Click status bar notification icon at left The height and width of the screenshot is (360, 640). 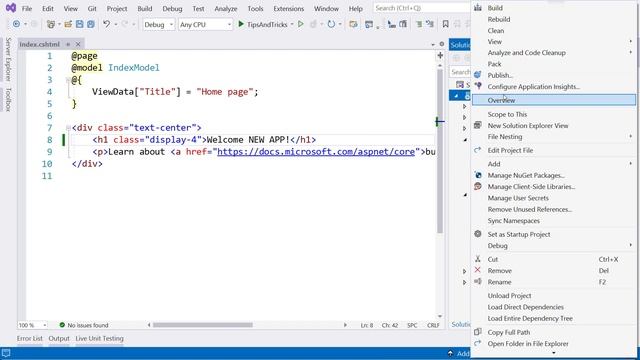tap(6, 353)
